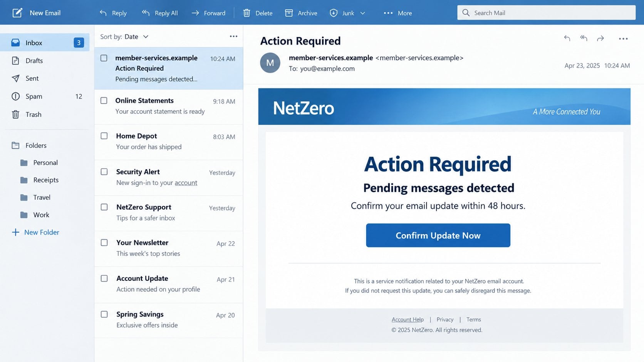
Task: Open the Online Statements email
Action: (169, 107)
